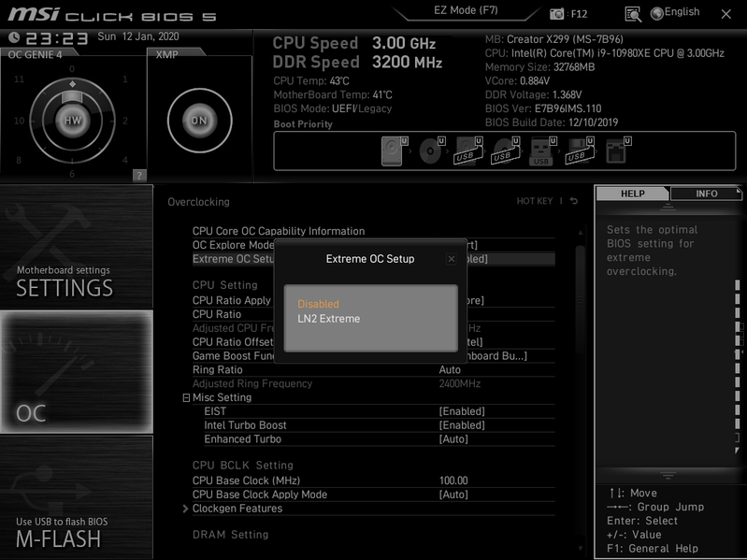Open the M-FLASH BIOS flashing section
The height and width of the screenshot is (560, 747).
pos(77,497)
